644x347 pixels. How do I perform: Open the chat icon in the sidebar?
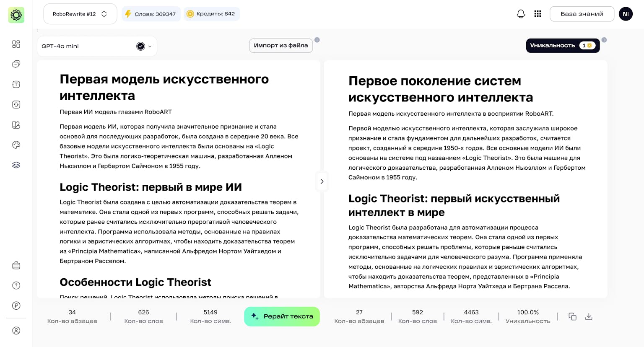16,64
